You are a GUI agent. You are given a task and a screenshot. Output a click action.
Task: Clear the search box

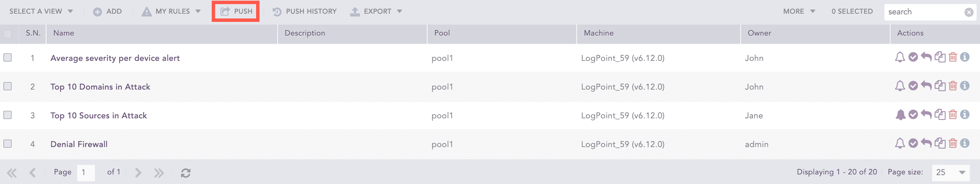click(x=969, y=12)
